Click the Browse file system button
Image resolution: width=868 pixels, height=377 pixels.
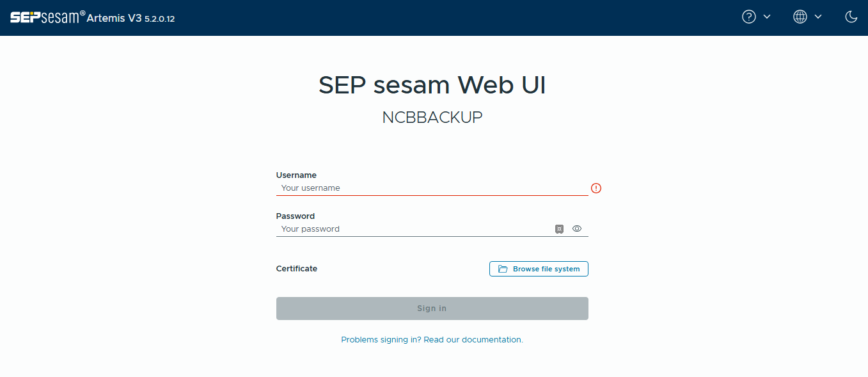pyautogui.click(x=539, y=269)
